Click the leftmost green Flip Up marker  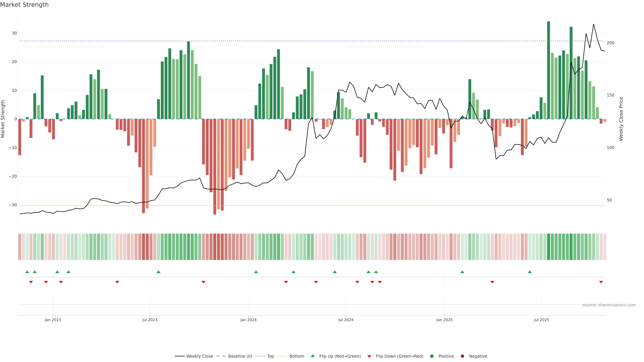27,272
